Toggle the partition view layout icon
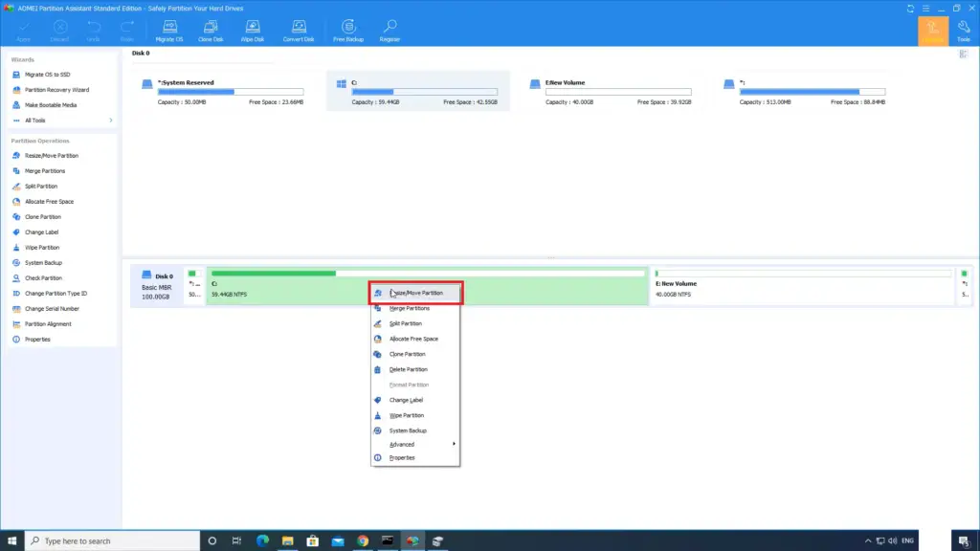Screen dimensions: 980x551 [x=963, y=55]
